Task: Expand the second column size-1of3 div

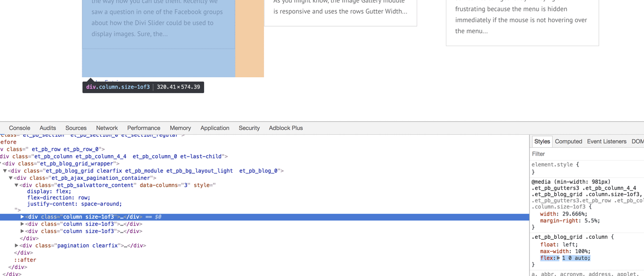Action: (x=22, y=224)
